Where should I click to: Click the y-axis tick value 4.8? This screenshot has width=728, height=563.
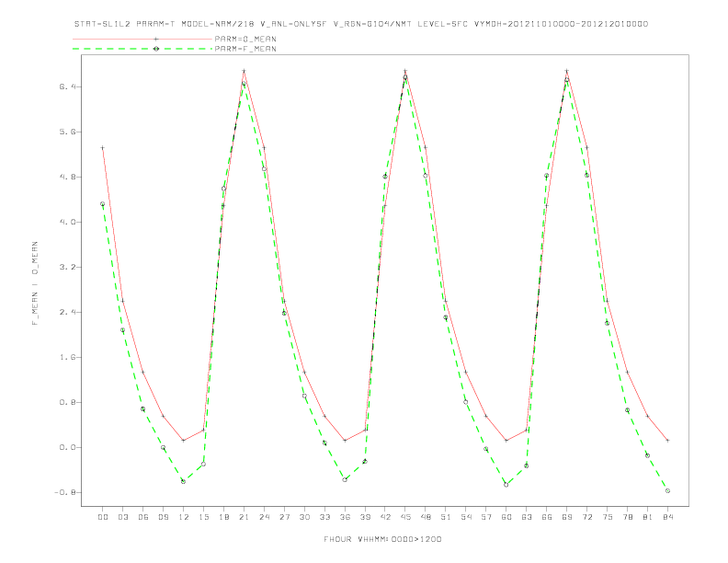coord(67,177)
